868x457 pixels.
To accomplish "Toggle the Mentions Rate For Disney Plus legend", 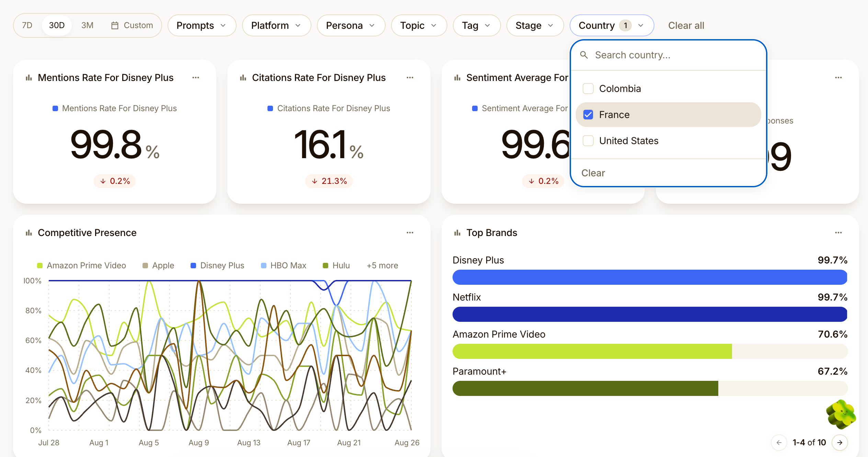I will (x=115, y=108).
